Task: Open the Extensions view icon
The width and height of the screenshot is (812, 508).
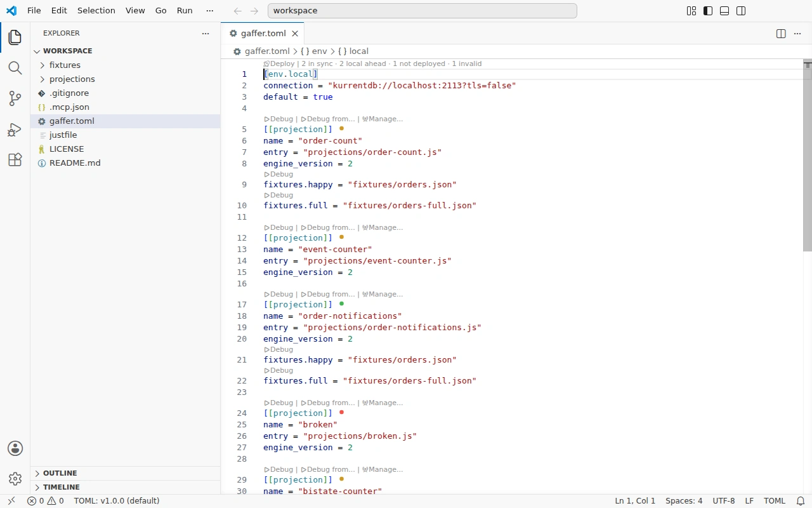Action: coord(15,160)
